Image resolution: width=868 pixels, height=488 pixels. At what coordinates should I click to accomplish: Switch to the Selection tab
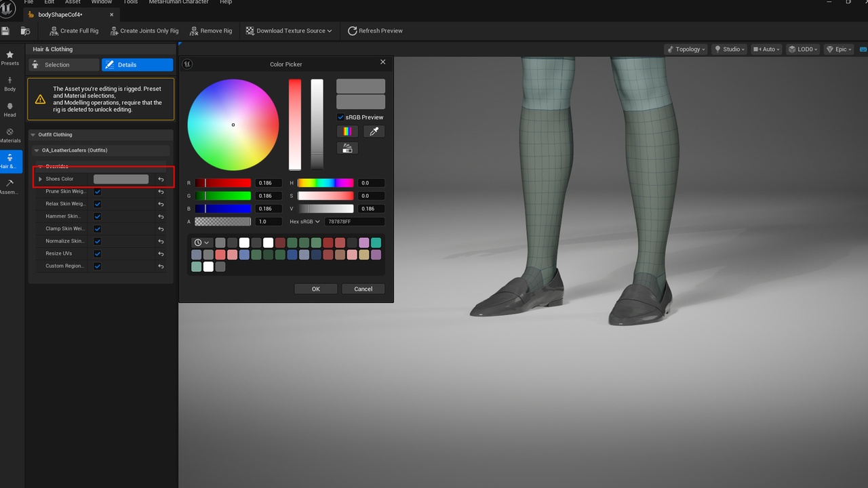click(x=63, y=65)
